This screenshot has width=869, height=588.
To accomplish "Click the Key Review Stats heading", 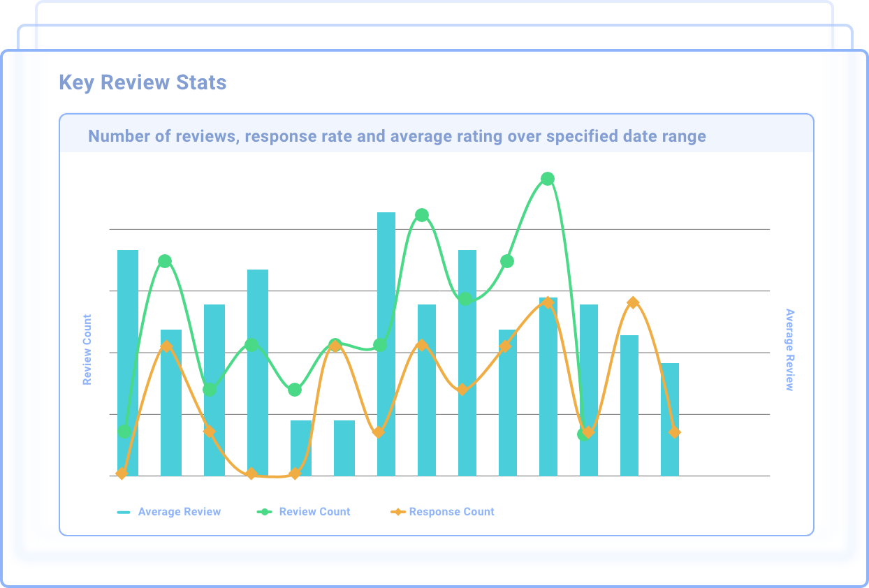I will [143, 82].
